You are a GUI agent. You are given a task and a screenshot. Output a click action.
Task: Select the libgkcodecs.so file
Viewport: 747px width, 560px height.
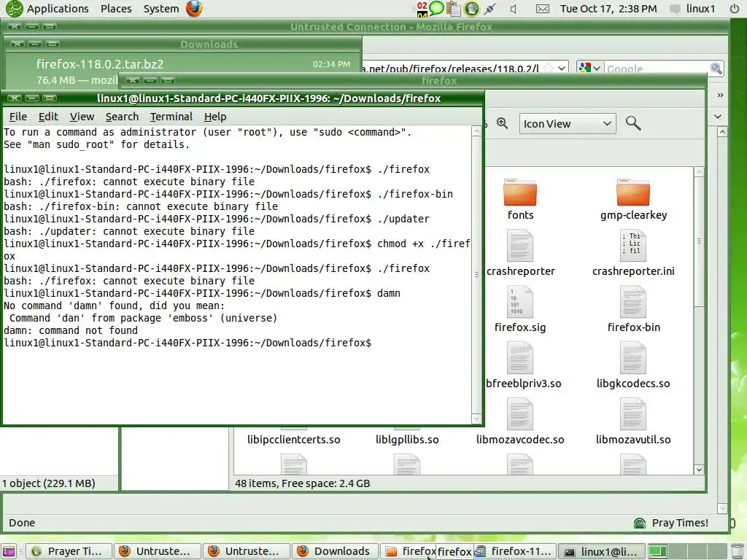tap(633, 366)
